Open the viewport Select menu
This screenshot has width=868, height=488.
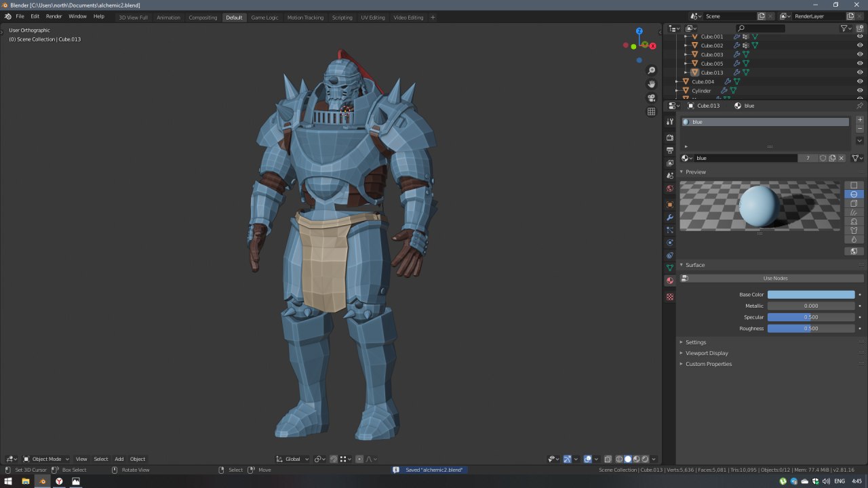point(100,459)
